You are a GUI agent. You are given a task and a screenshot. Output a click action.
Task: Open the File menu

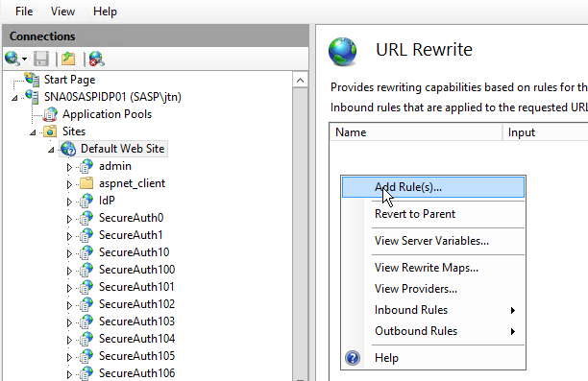click(x=24, y=12)
